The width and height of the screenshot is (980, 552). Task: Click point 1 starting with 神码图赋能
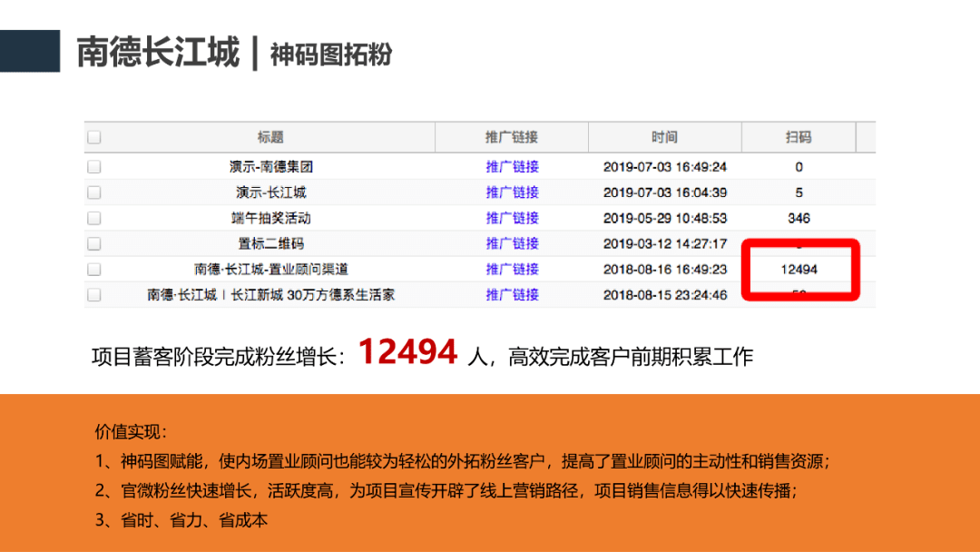[x=463, y=461]
